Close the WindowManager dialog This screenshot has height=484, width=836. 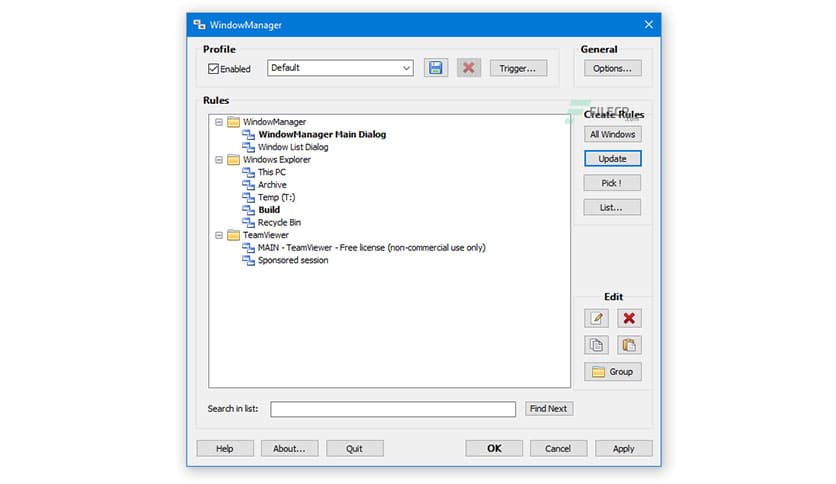648,25
